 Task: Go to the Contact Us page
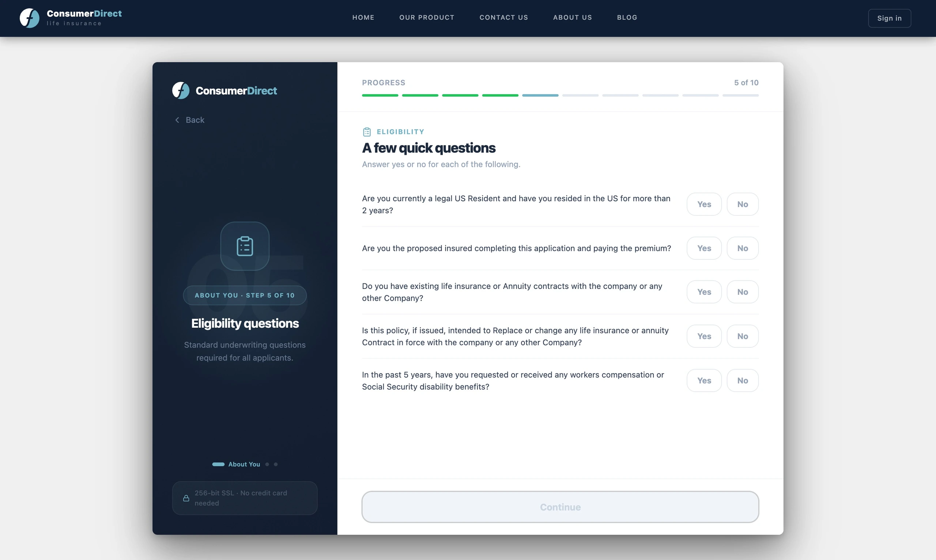503,18
